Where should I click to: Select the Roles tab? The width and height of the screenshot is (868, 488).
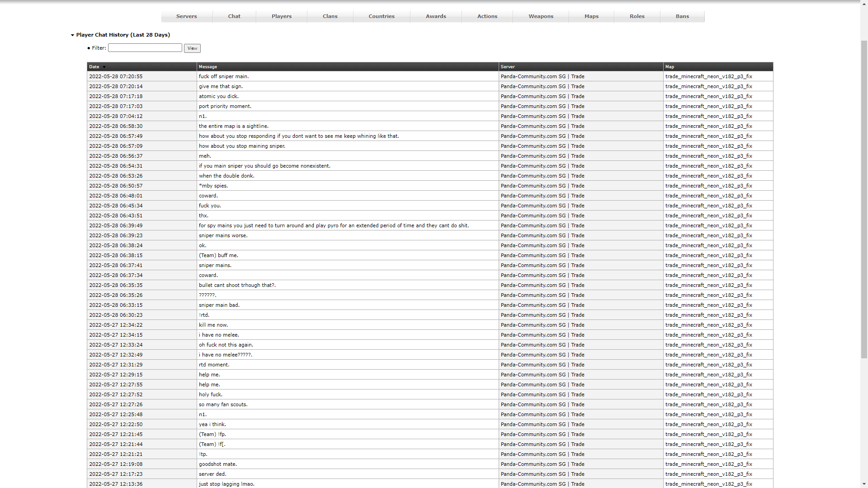coord(637,16)
